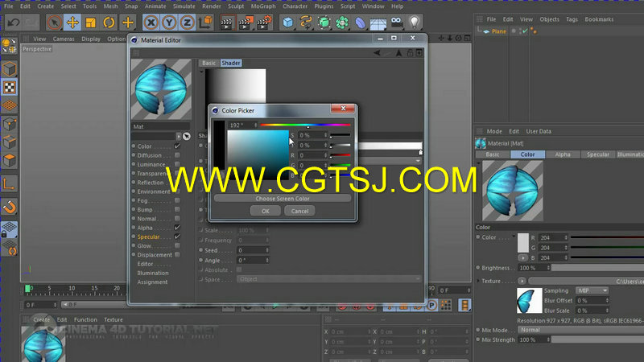The image size is (644, 362).
Task: Click the Color swatch in Attributes panel
Action: [x=522, y=243]
